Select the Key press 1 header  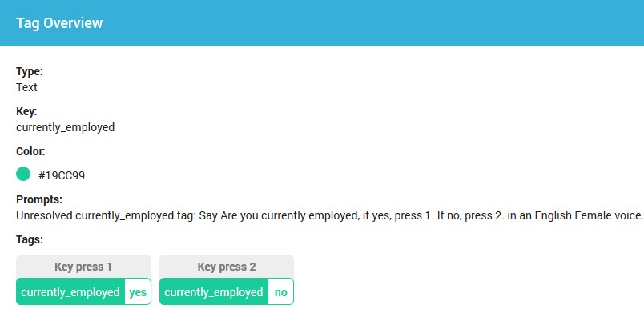click(x=83, y=267)
